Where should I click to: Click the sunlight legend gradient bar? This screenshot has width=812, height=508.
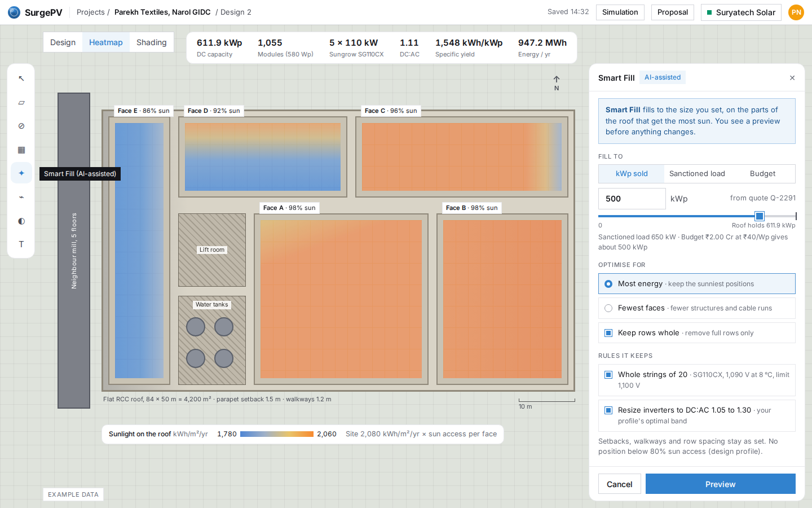pyautogui.click(x=277, y=434)
